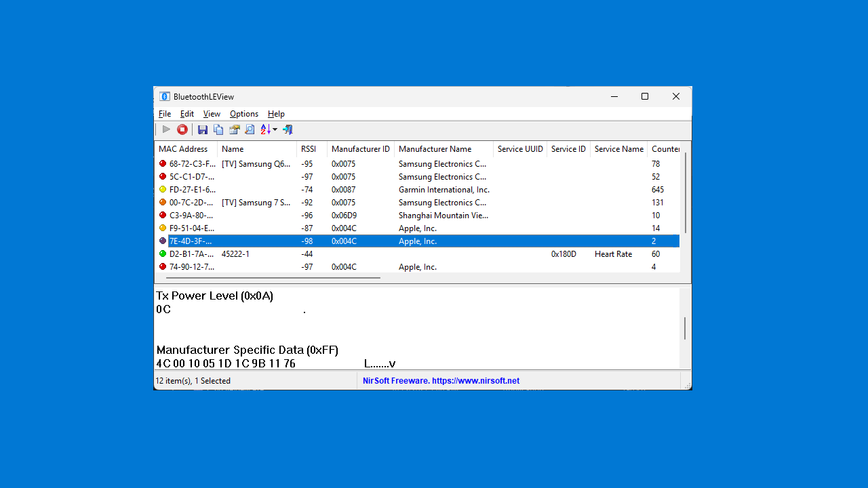Image resolution: width=868 pixels, height=488 pixels.
Task: Click the selected 7E-4D-3F MAC address cell
Action: pyautogui.click(x=191, y=241)
